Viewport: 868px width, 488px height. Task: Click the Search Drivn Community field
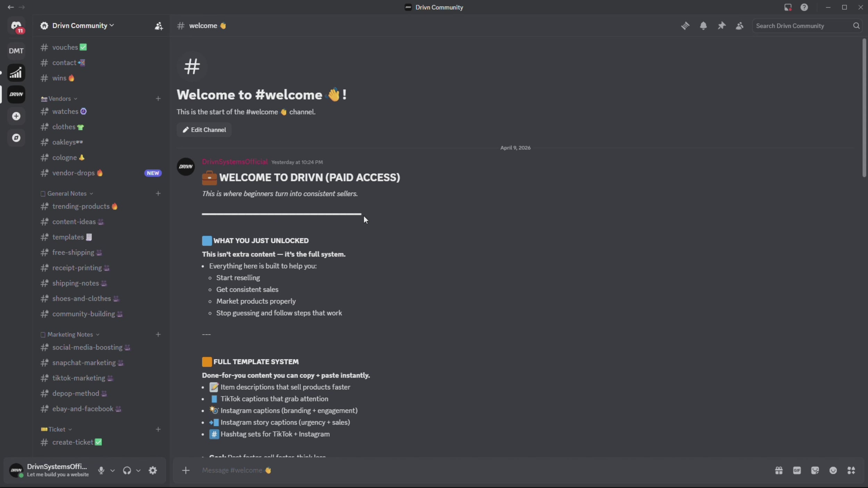(x=802, y=26)
